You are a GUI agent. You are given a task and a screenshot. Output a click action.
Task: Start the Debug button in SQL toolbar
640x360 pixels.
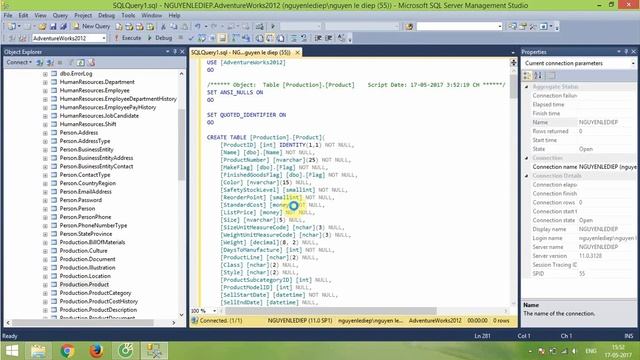160,38
